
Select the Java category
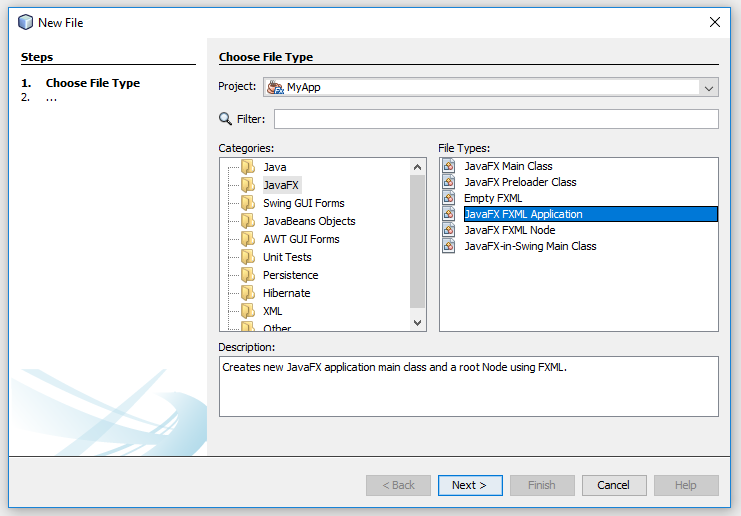(x=275, y=167)
